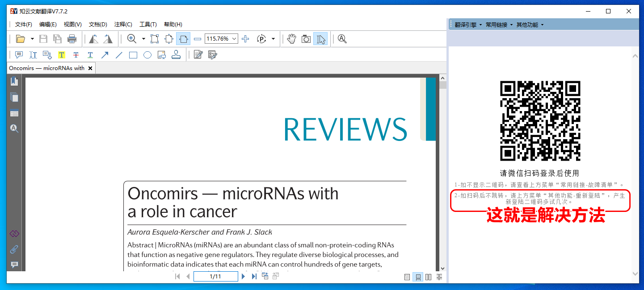Screen dimensions: 644x290
Task: Open the 帮助(H) menu
Action: point(173,25)
